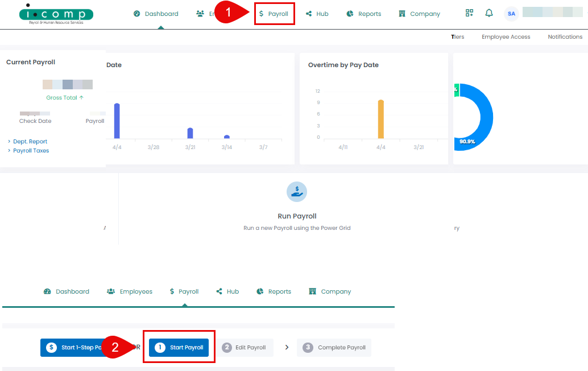The height and width of the screenshot is (371, 588).
Task: Click the blue 90.9% donut segment
Action: (x=486, y=117)
